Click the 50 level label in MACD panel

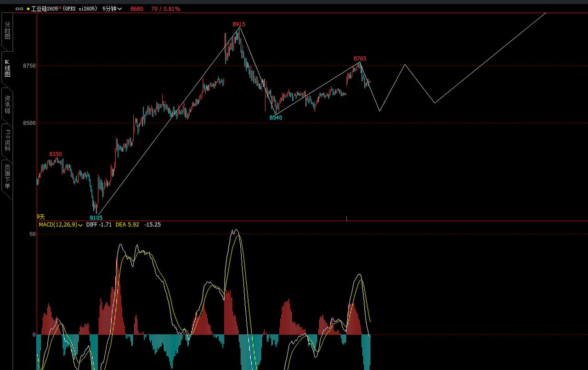point(32,234)
